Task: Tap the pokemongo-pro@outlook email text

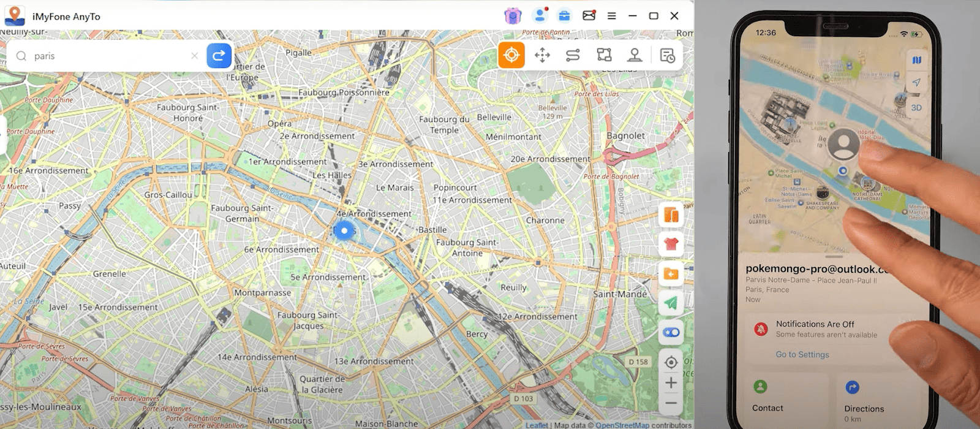Action: [817, 268]
